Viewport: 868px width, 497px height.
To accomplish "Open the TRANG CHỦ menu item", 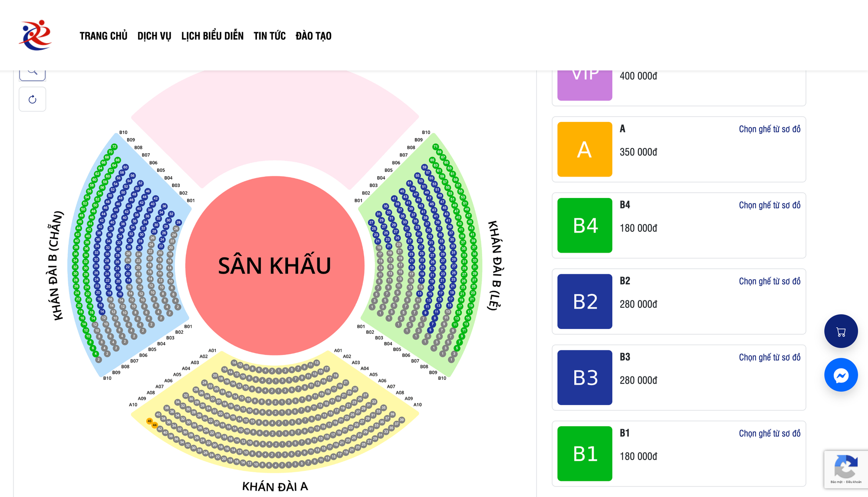I will (103, 36).
